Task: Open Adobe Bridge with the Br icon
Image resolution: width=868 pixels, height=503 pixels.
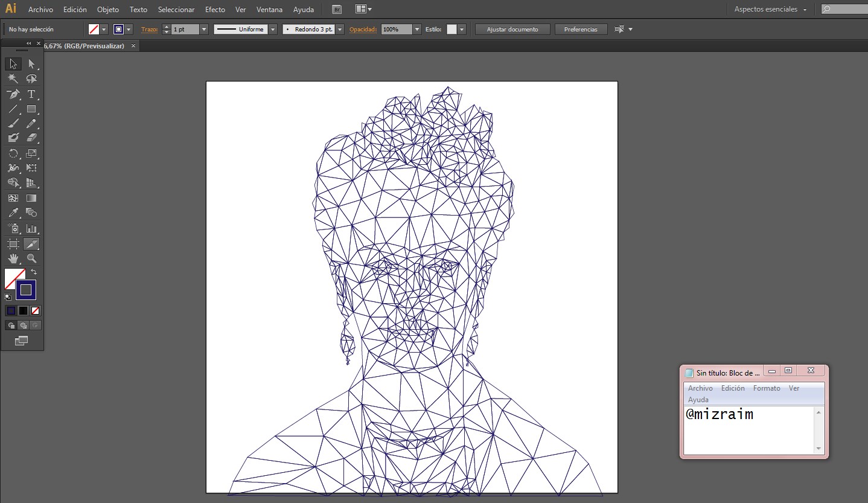Action: coord(337,9)
